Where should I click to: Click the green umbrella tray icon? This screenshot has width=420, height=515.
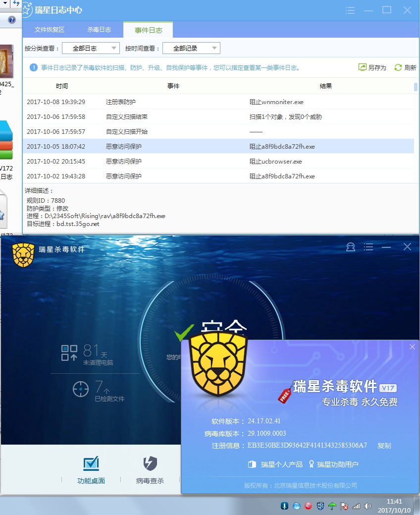pyautogui.click(x=332, y=506)
